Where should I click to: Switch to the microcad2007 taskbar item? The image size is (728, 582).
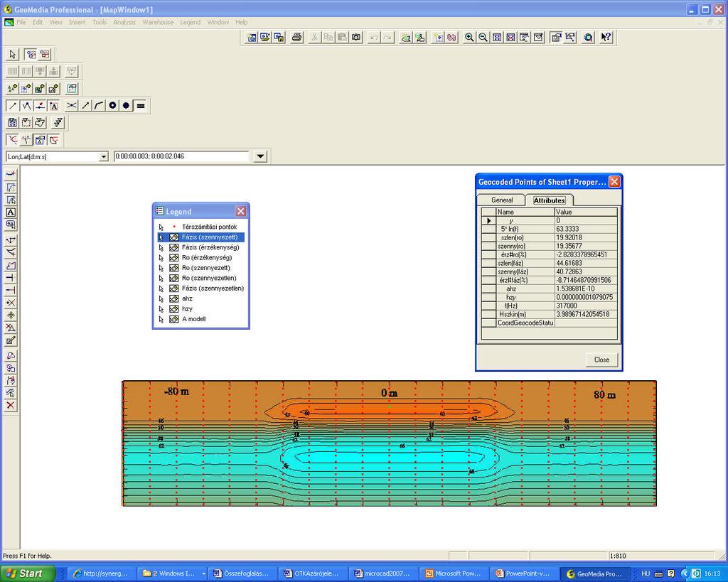pos(382,573)
